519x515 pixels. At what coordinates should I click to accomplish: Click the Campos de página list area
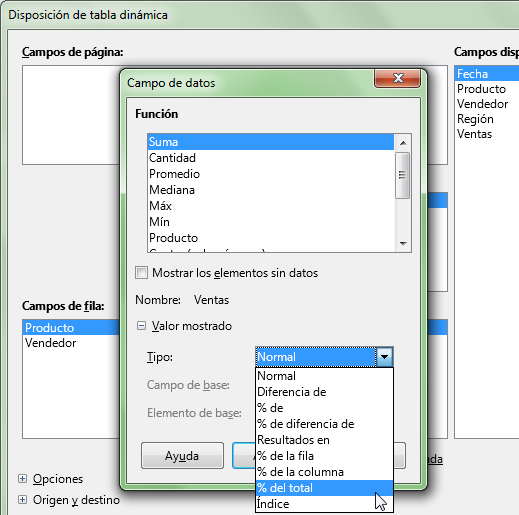(71, 115)
